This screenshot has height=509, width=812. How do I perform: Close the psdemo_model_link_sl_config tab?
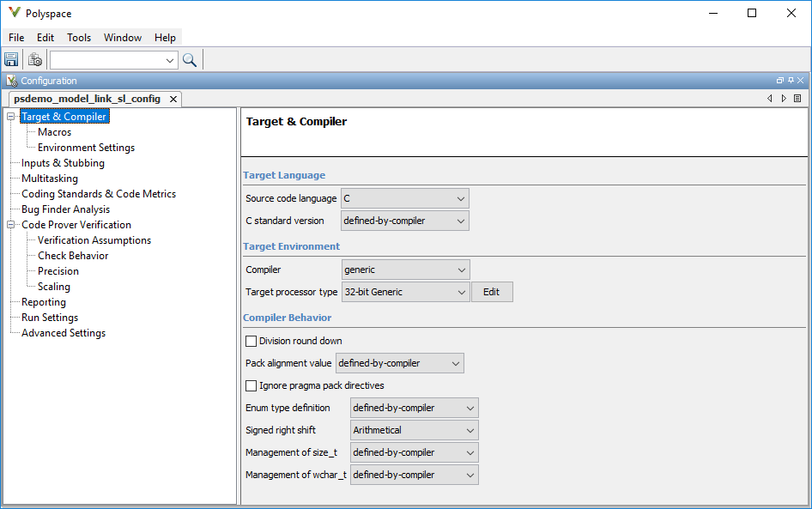pos(173,99)
